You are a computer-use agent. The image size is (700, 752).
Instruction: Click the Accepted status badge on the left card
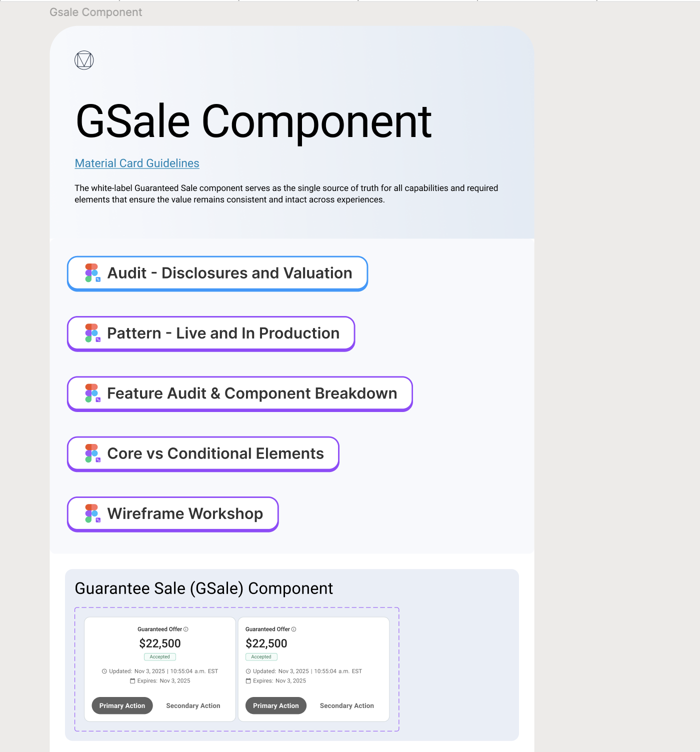[160, 656]
